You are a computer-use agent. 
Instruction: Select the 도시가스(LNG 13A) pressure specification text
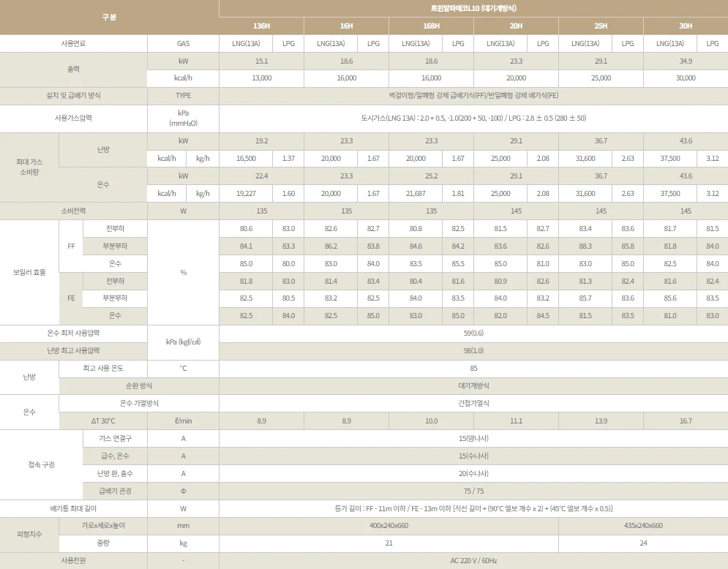coord(473,118)
